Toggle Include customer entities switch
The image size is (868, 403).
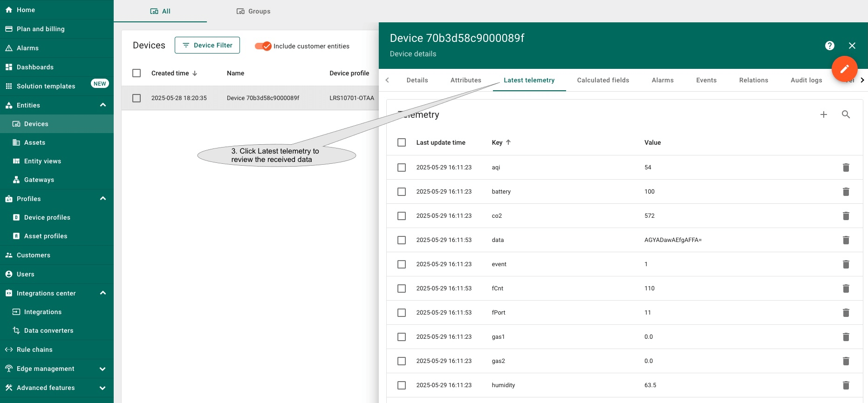click(263, 46)
